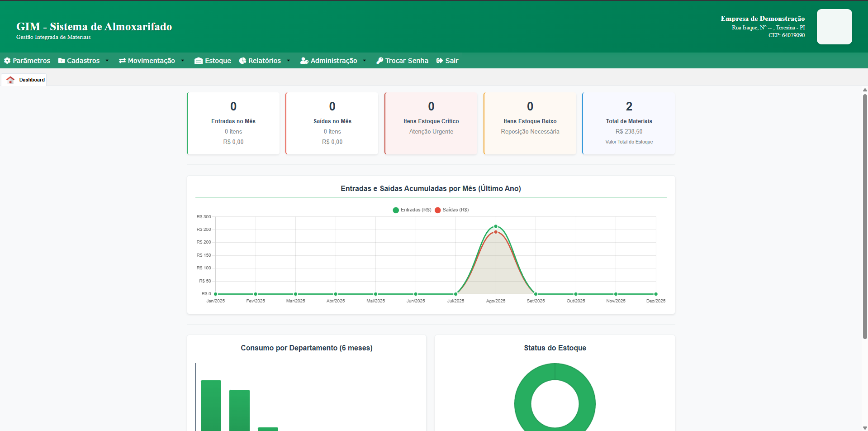
Task: Toggle Saídas (R$) legend series
Action: pyautogui.click(x=452, y=210)
